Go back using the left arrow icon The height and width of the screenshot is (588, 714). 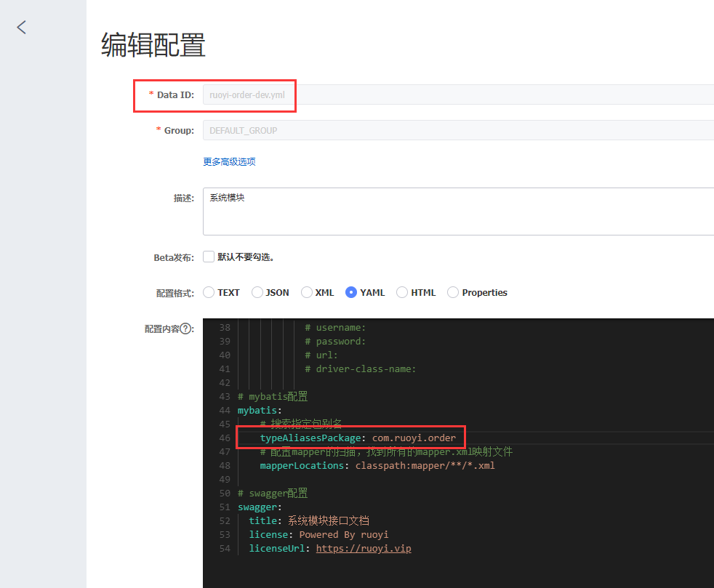point(21,28)
